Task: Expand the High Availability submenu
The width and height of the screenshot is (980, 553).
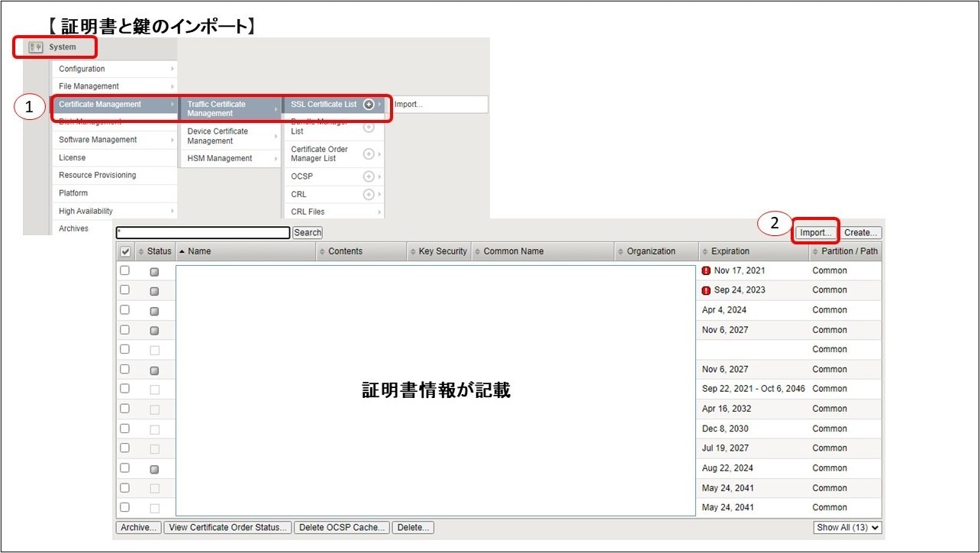Action: tap(114, 211)
